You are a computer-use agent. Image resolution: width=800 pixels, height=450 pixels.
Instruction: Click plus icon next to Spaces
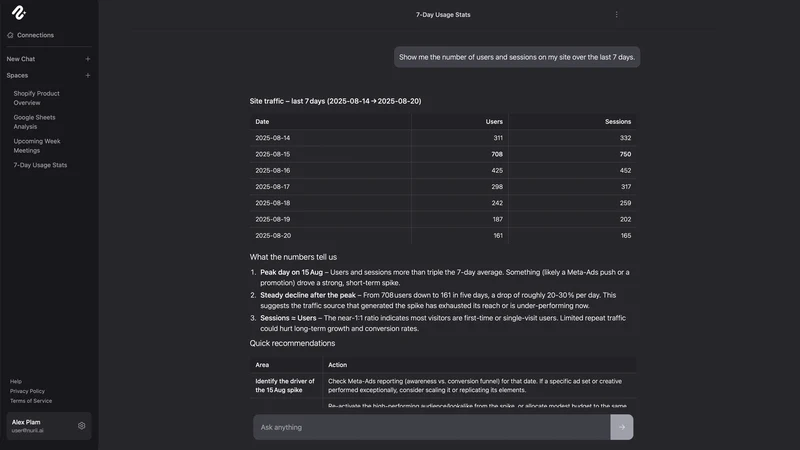[x=88, y=76]
